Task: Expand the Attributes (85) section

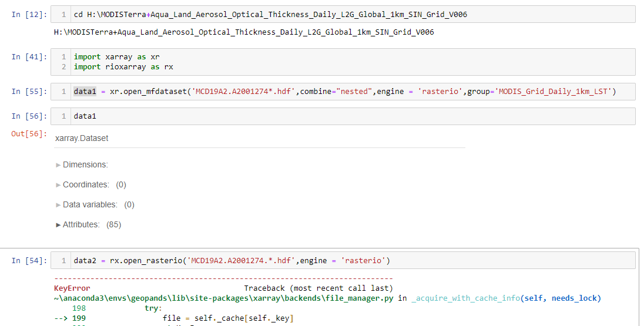Action: coord(88,224)
